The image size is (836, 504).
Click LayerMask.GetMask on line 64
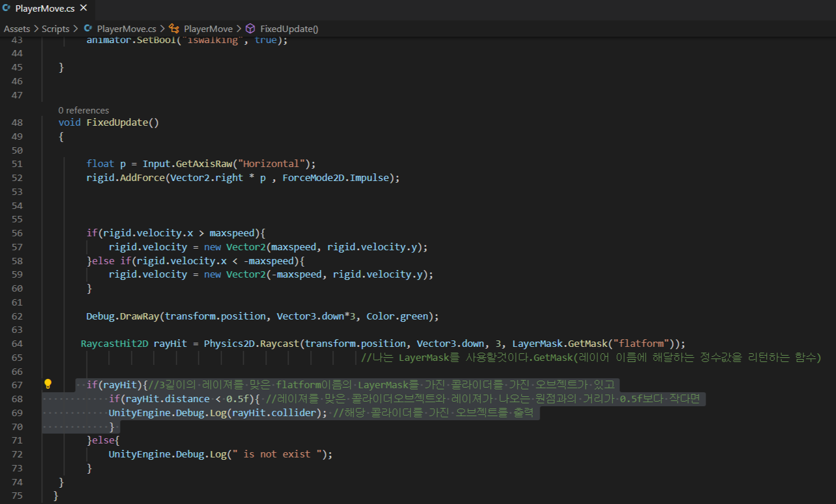[x=559, y=343]
